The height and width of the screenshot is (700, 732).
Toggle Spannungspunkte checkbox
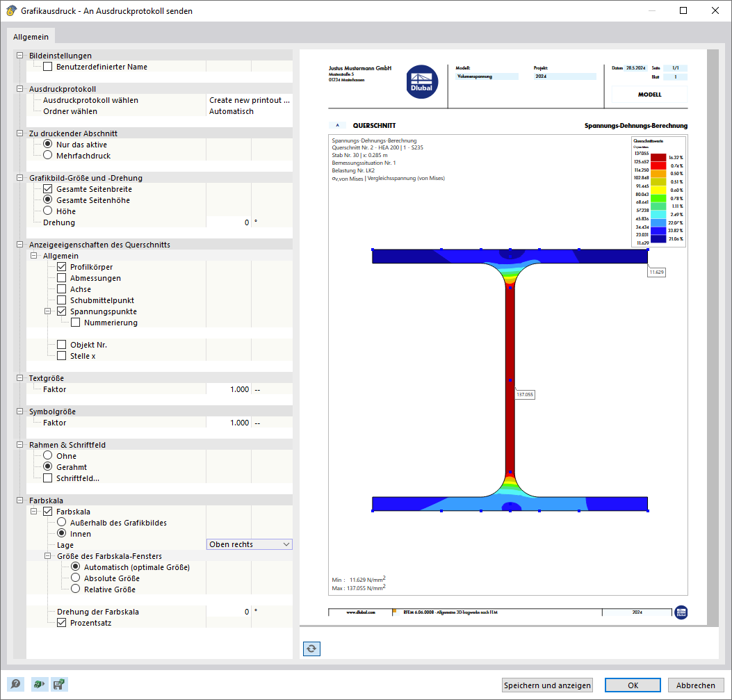[62, 311]
